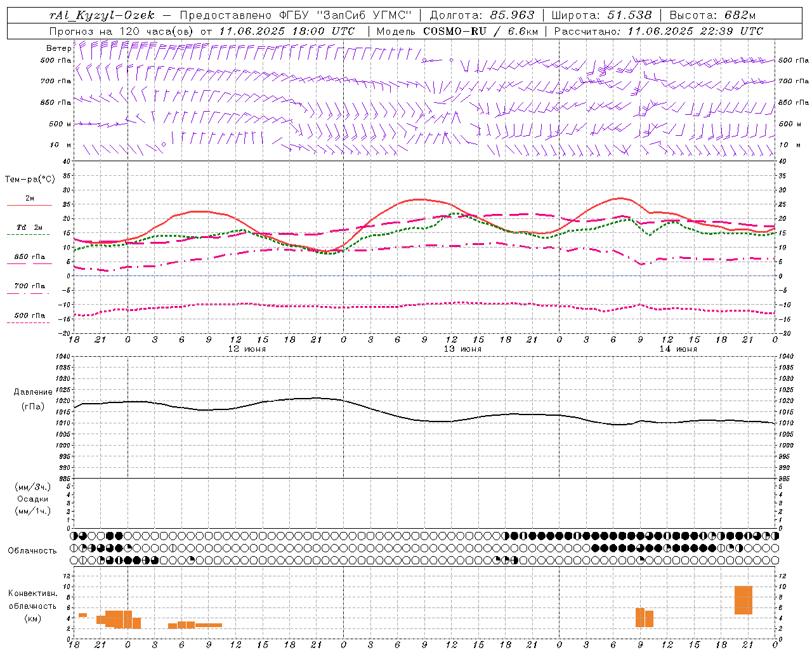Select the latitude value Широта: 51.538
This screenshot has height=650, width=812.
601,15
